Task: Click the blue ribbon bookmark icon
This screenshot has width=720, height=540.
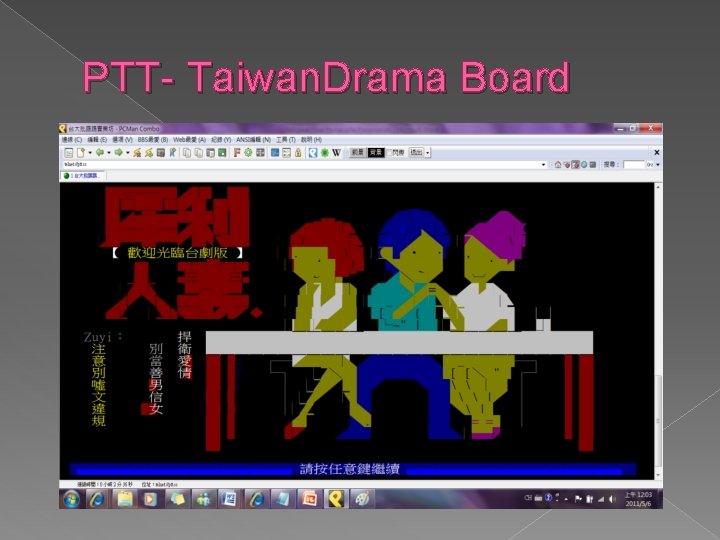Action: tap(173, 152)
